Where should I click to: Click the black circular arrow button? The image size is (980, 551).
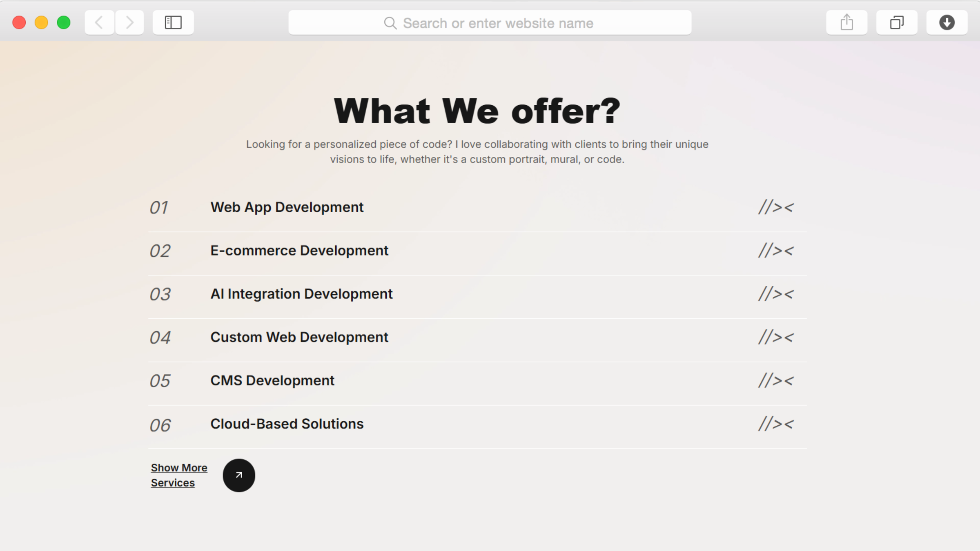tap(239, 475)
